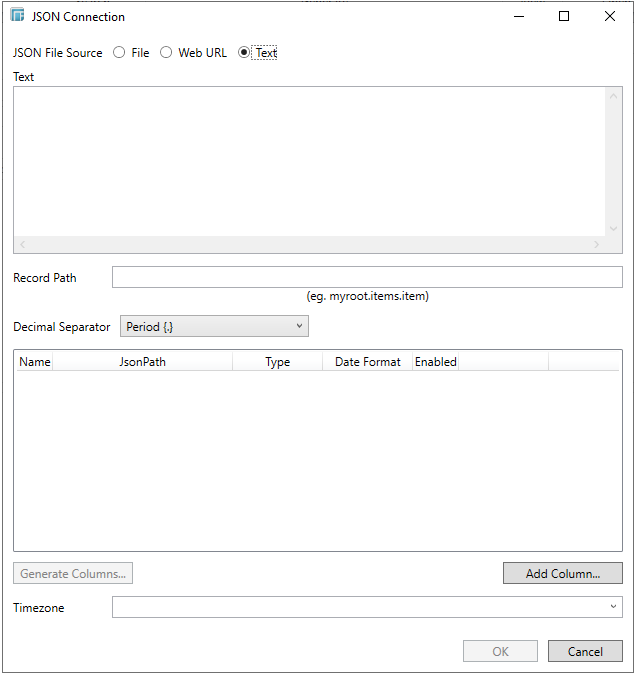Select the Text source radio button
The height and width of the screenshot is (675, 637).
tap(245, 53)
